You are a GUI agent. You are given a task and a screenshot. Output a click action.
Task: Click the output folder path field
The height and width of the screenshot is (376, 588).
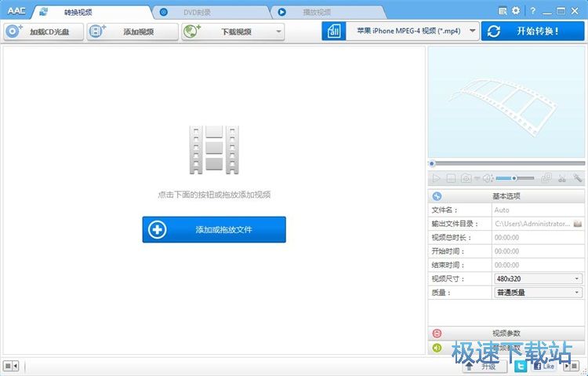532,224
